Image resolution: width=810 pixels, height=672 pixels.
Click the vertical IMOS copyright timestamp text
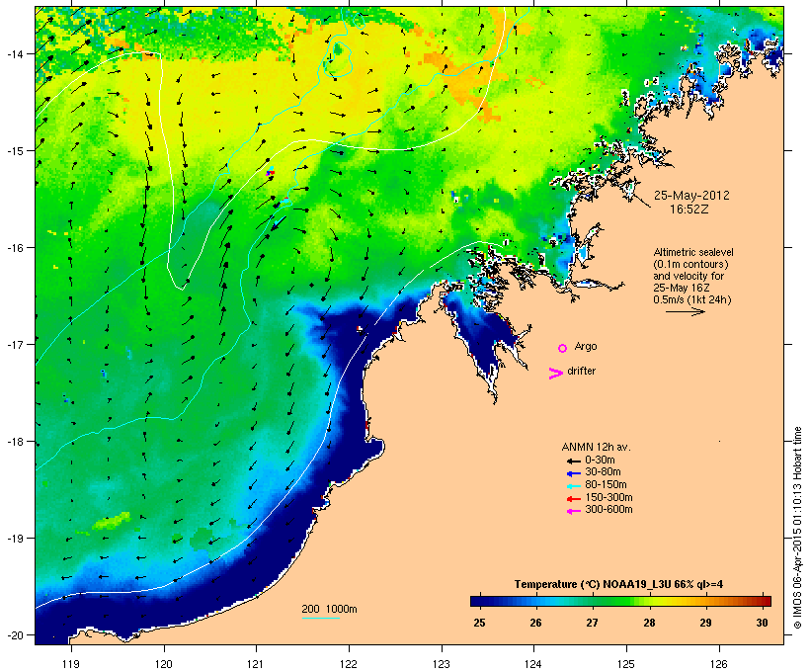tap(797, 528)
